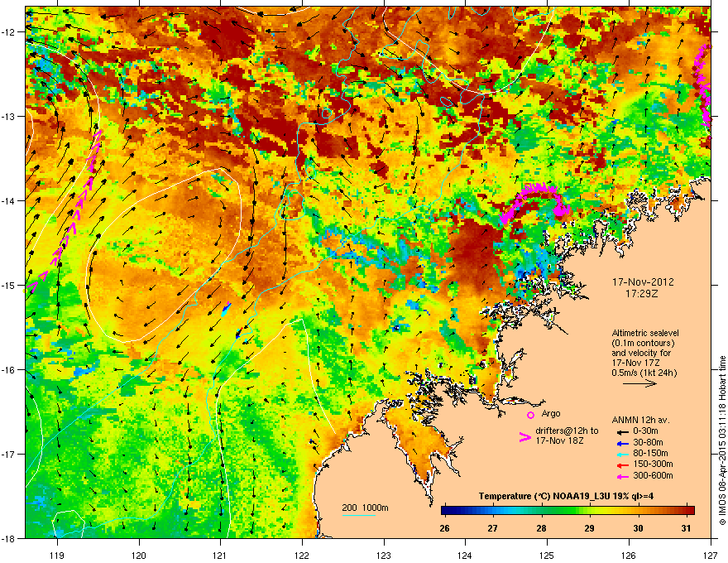The image size is (728, 563).
Task: Click the '123' longitude axis label
Action: 384,556
